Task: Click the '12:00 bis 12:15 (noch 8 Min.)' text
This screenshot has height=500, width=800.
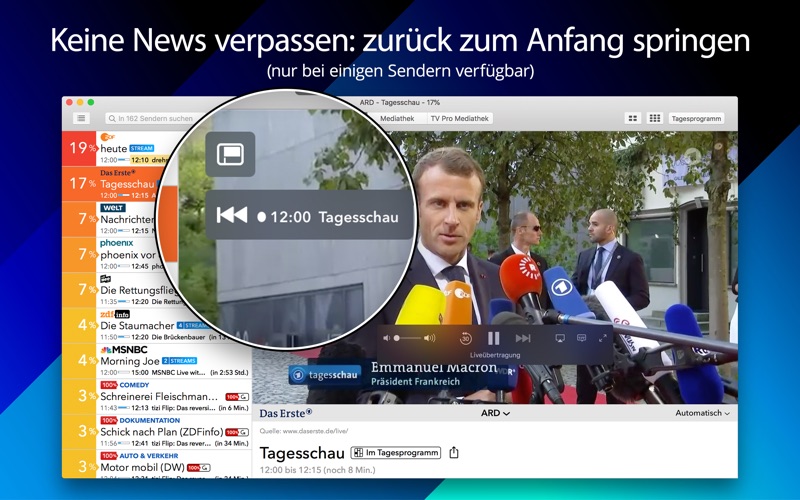Action: (317, 469)
